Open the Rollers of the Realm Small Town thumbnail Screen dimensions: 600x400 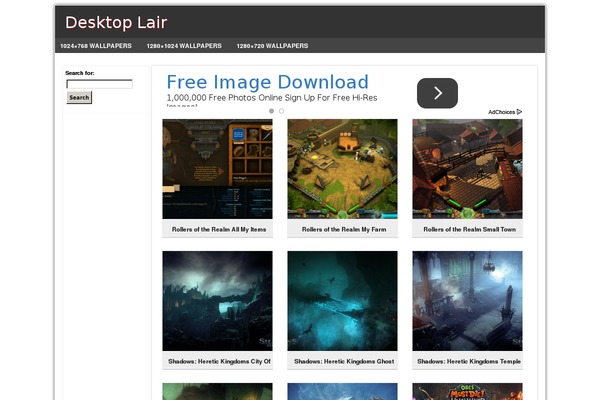[x=467, y=169]
